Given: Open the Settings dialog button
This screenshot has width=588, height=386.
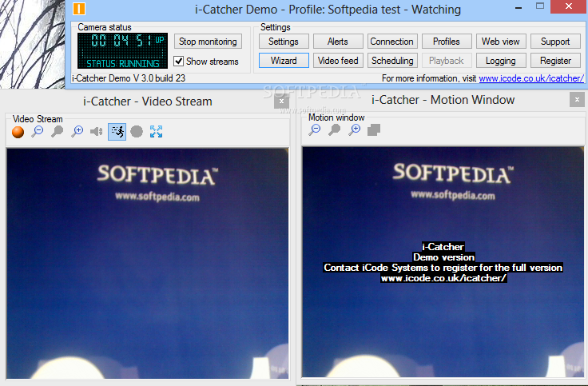Looking at the screenshot, I should pos(284,42).
